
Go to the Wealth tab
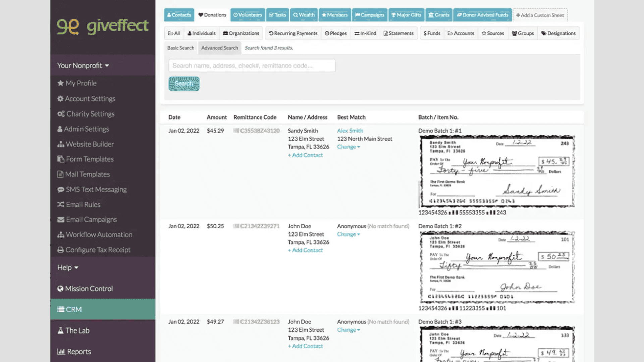(x=304, y=15)
